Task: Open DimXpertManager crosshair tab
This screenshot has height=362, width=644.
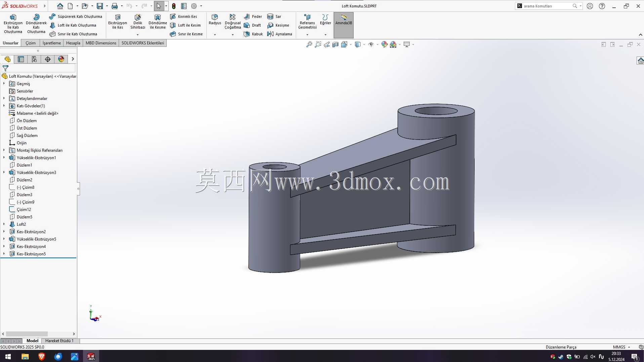Action: [x=48, y=59]
